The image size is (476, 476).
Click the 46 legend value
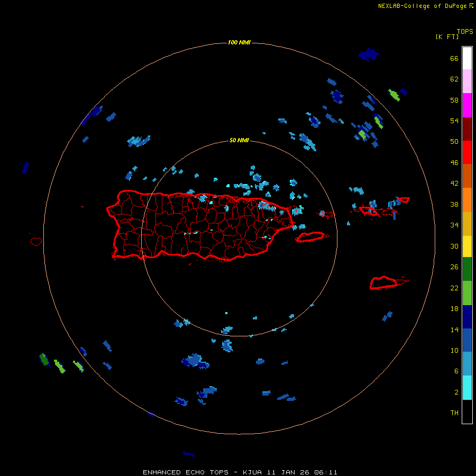coord(454,163)
